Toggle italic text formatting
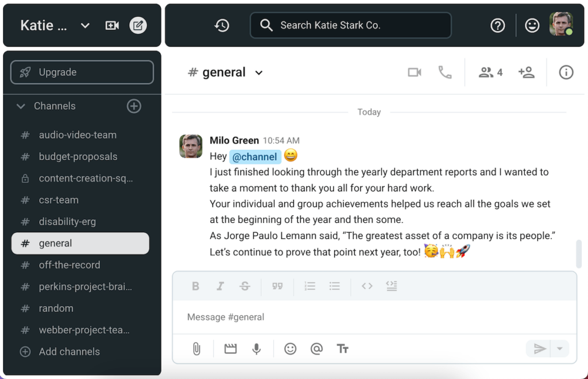Screen dimensions: 588x379 tap(220, 286)
